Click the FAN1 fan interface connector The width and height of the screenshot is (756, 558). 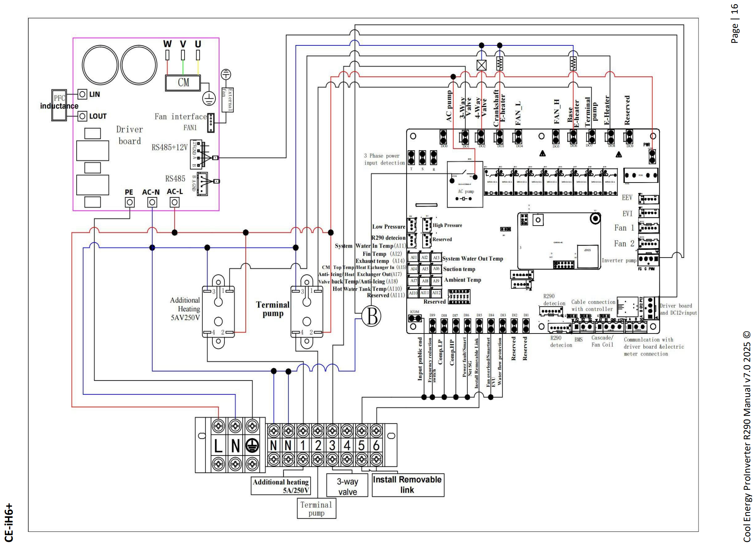[x=211, y=123]
